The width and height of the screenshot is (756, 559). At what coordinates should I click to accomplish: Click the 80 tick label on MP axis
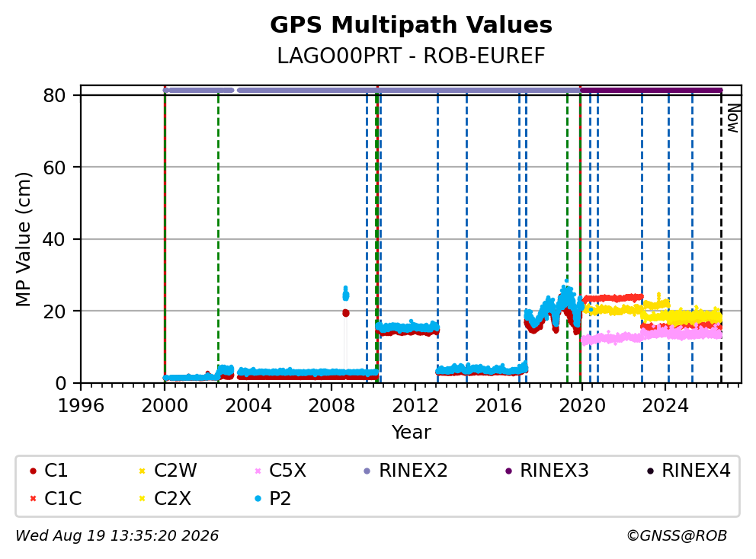click(x=54, y=95)
